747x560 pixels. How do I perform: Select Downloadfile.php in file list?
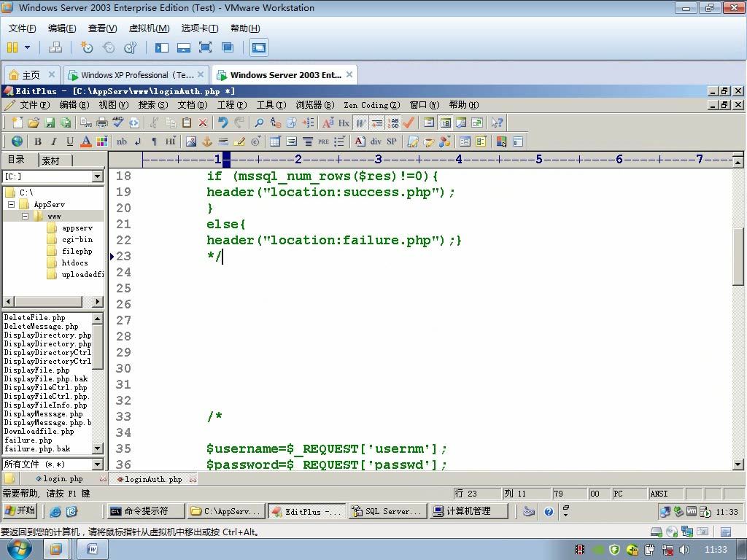pyautogui.click(x=39, y=431)
